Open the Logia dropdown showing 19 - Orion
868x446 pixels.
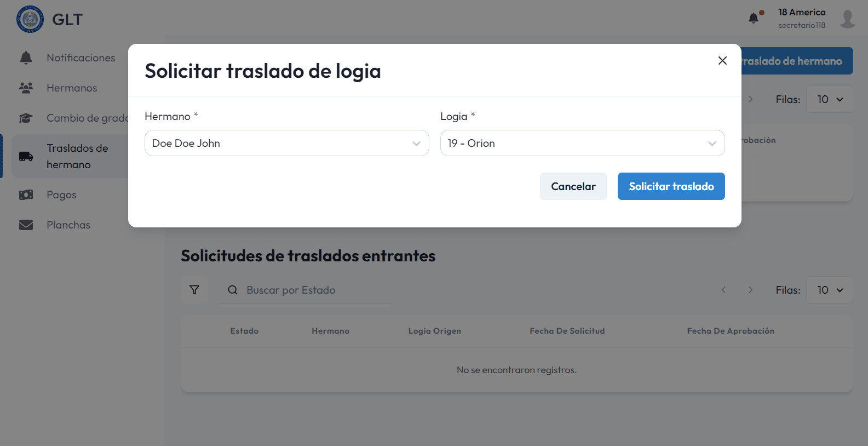click(582, 143)
